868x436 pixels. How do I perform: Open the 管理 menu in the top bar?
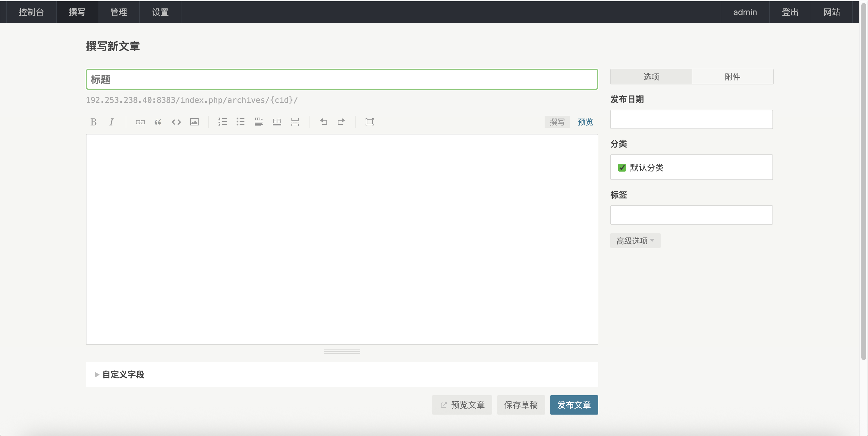click(x=119, y=12)
